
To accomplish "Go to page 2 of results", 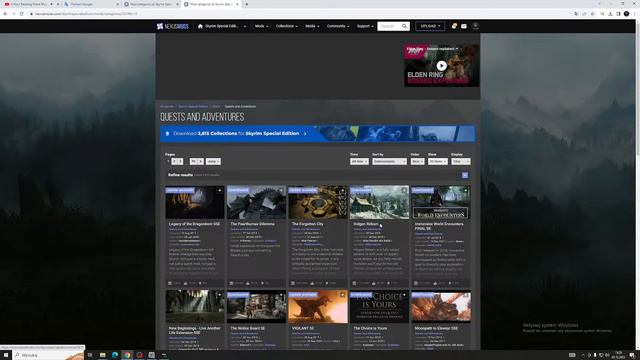I will [x=174, y=162].
